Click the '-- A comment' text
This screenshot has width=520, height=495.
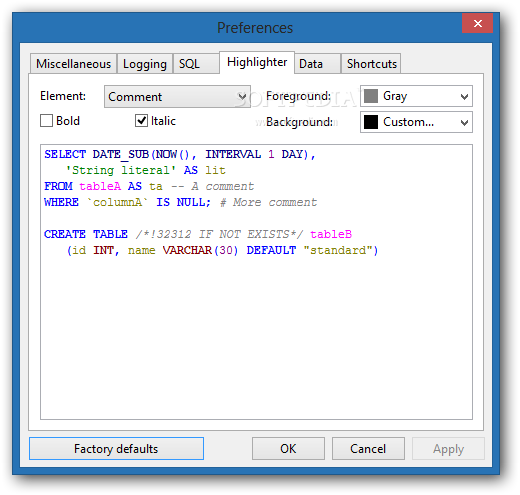point(213,186)
